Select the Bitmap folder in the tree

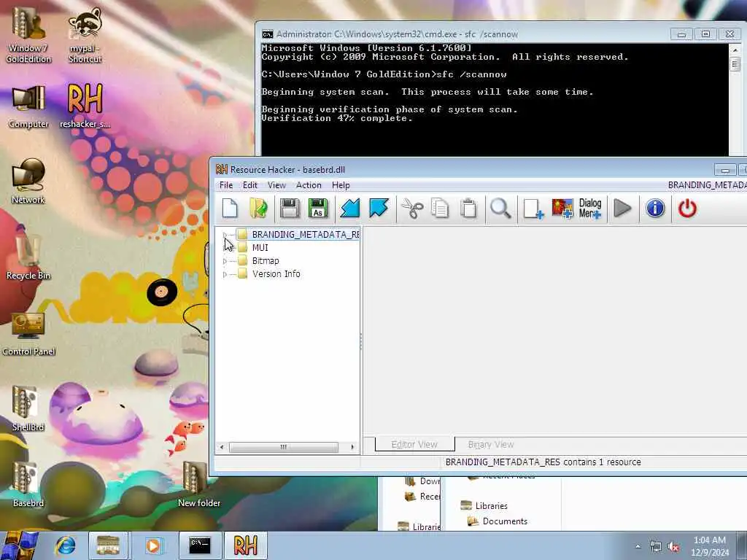(266, 261)
